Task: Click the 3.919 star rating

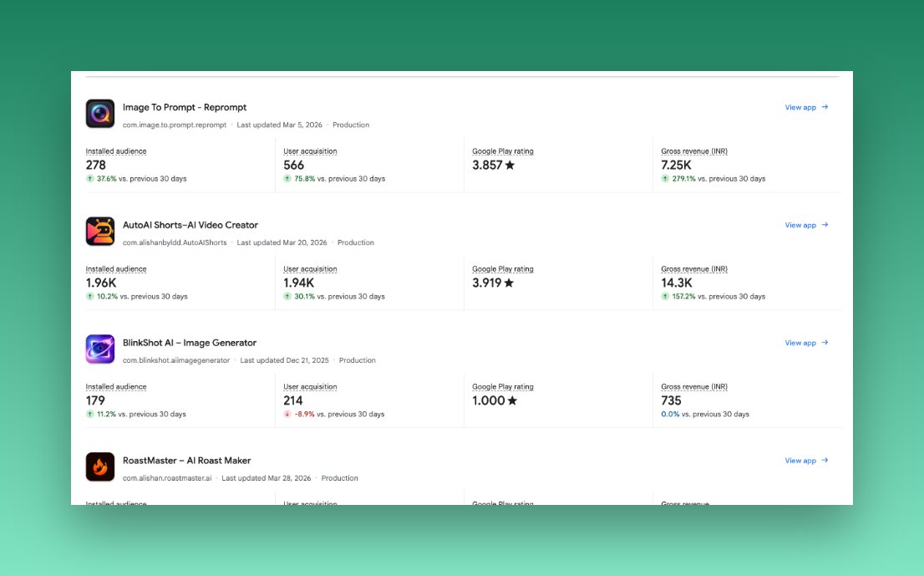Action: coord(493,283)
